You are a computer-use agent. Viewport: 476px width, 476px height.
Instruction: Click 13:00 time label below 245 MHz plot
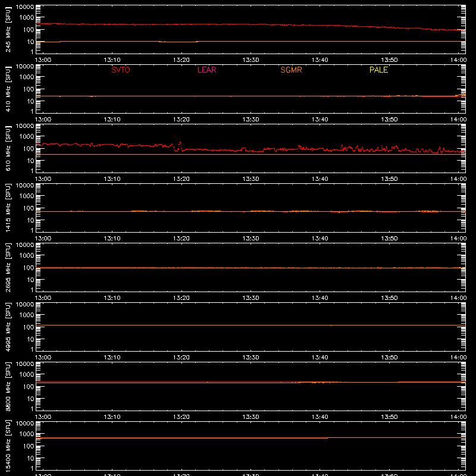pos(43,60)
